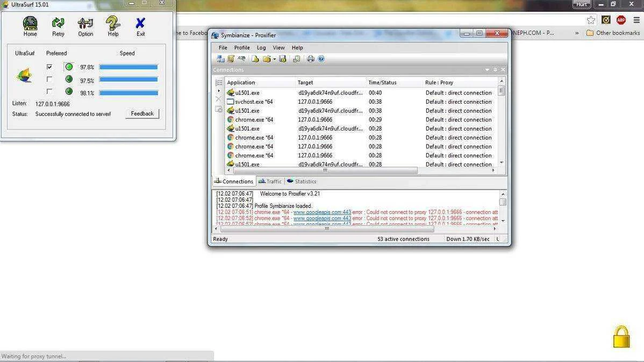
Task: Switch to the Statistics tab
Action: pos(302,182)
